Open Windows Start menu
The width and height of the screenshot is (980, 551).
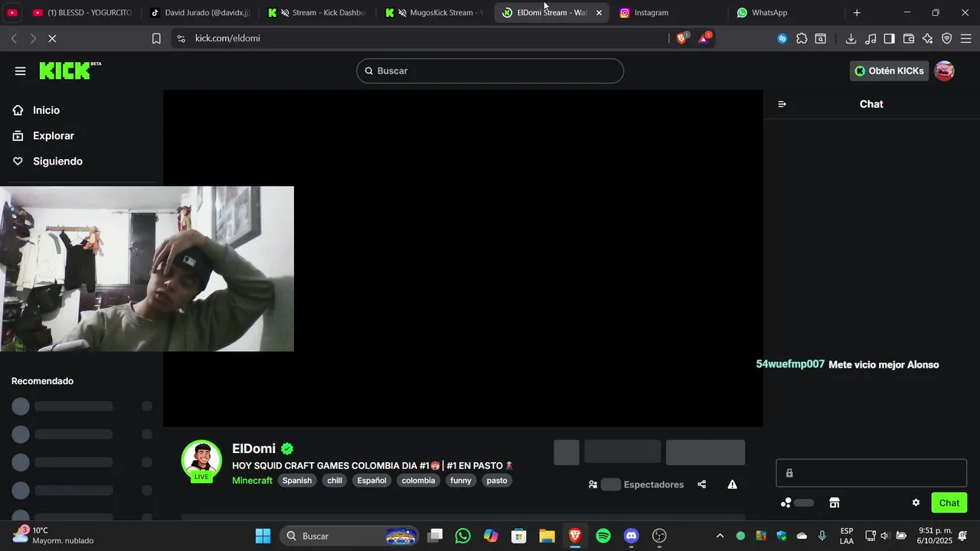(263, 536)
